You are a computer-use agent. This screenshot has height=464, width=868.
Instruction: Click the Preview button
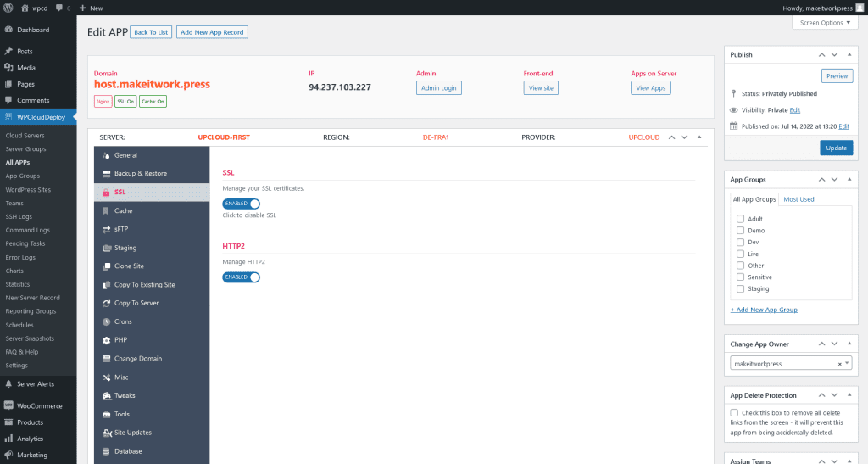(837, 75)
